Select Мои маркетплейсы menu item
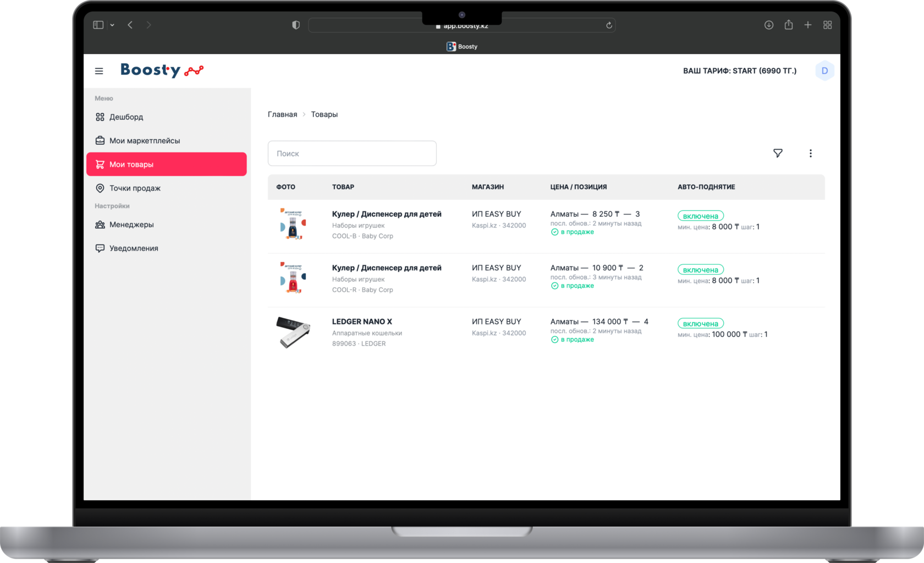The height and width of the screenshot is (563, 924). [x=144, y=141]
